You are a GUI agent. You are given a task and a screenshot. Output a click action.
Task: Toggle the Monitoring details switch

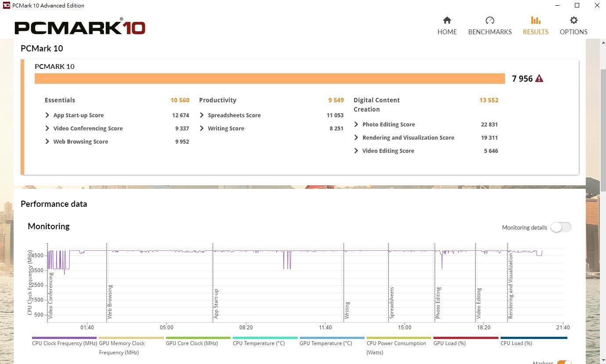click(x=561, y=227)
